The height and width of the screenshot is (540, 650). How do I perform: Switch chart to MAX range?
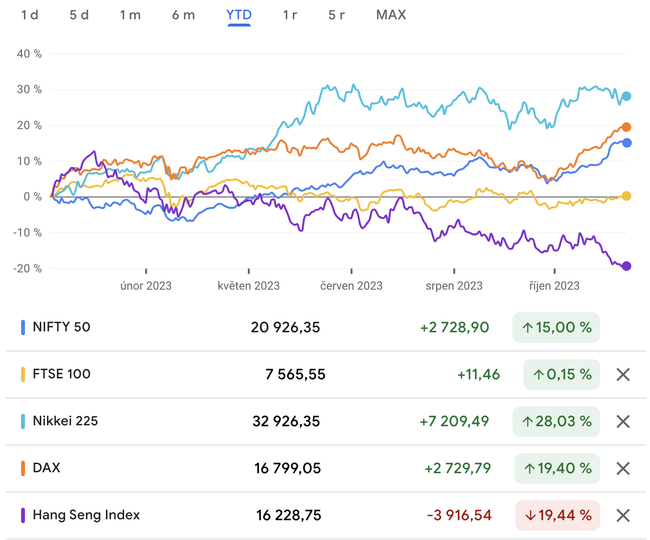click(391, 15)
